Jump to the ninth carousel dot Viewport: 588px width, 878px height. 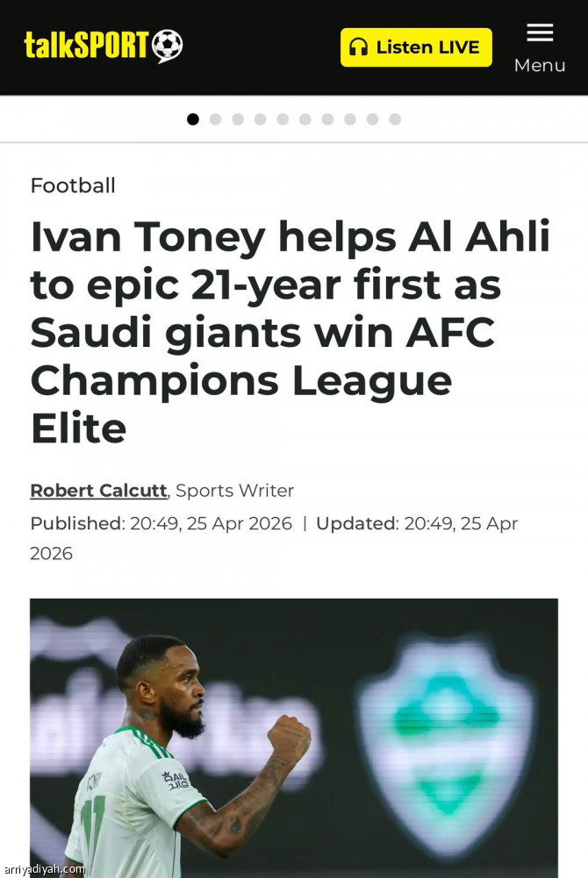(372, 119)
